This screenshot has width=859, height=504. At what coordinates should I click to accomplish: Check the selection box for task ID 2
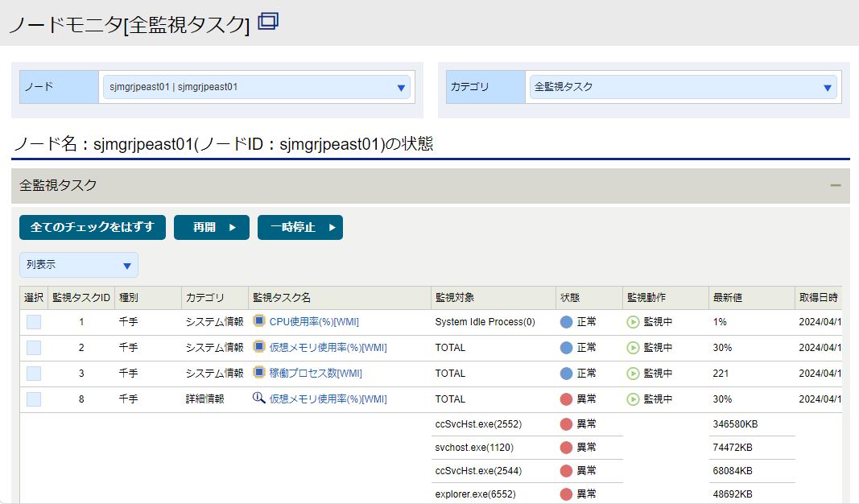(x=34, y=348)
